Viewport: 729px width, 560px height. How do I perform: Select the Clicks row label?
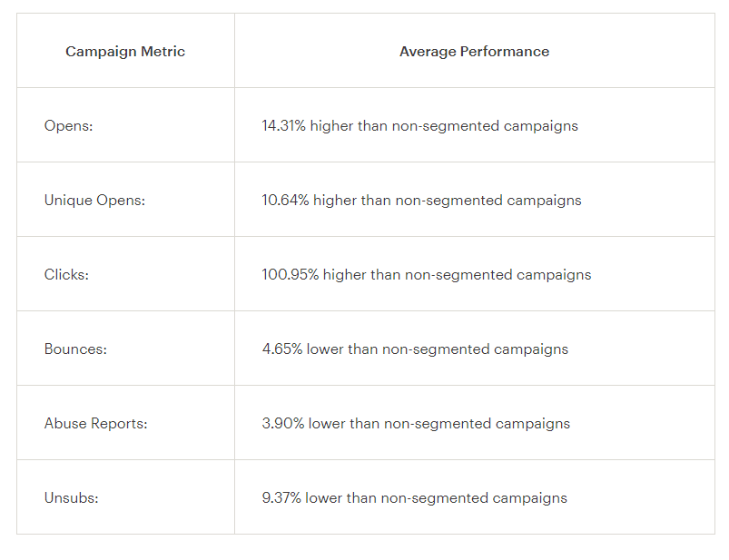click(66, 275)
